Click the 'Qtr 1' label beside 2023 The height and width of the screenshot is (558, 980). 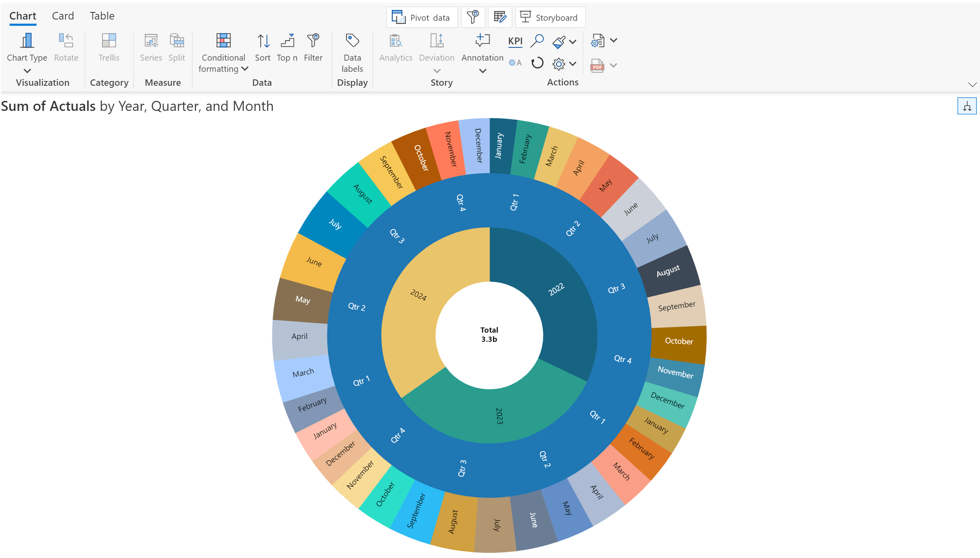597,417
